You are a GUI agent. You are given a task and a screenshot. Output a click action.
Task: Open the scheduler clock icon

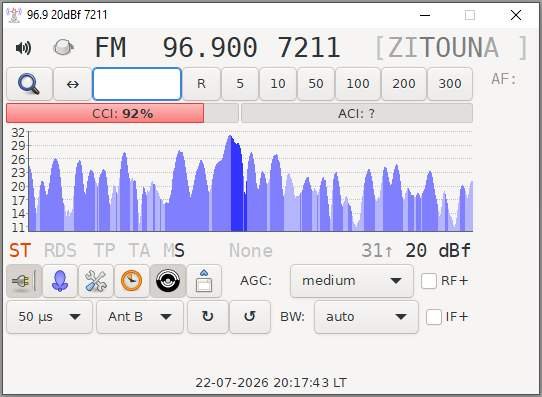click(x=131, y=281)
